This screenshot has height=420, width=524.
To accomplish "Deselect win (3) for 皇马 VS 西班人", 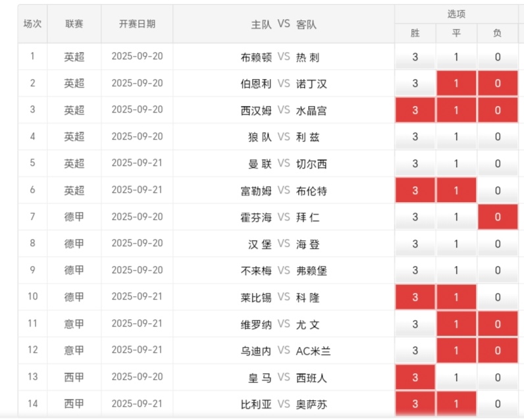I will [415, 377].
